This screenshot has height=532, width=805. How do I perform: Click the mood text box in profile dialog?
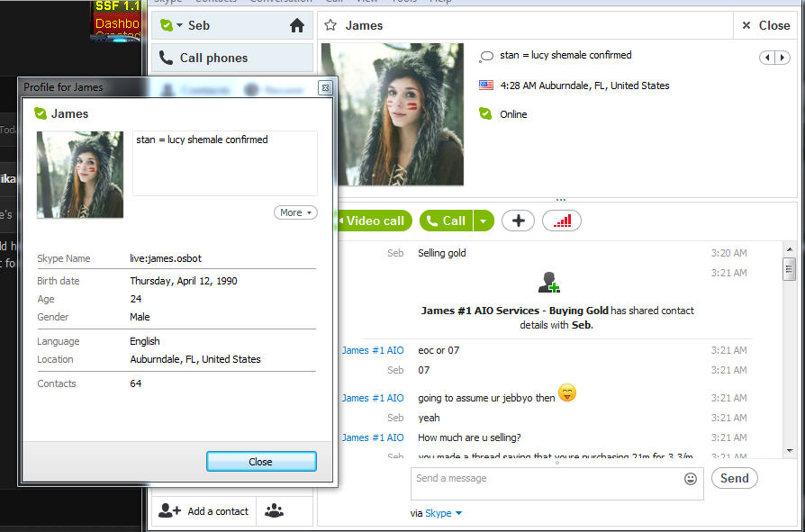coord(225,163)
